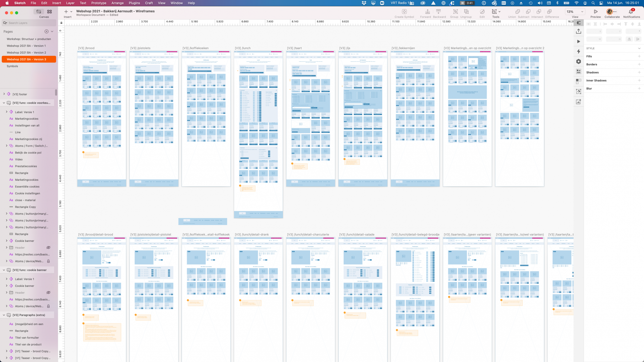Open the Prototype tab in menu bar
The width and height of the screenshot is (644, 362).
pyautogui.click(x=98, y=3)
